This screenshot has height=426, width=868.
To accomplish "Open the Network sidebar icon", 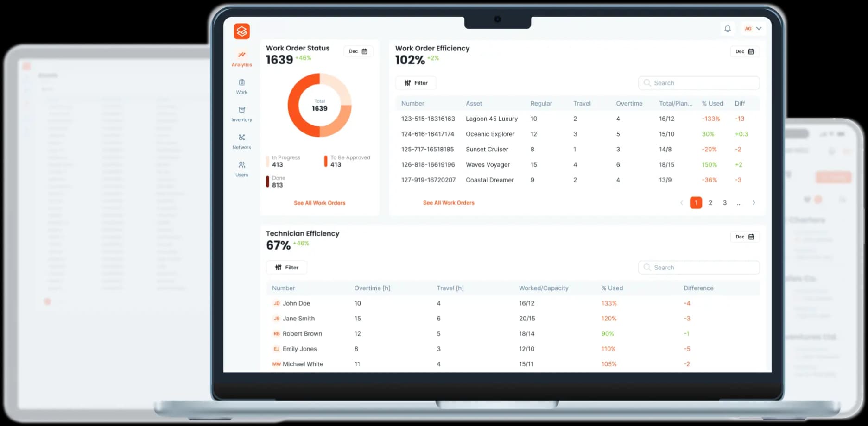I will 241,141.
